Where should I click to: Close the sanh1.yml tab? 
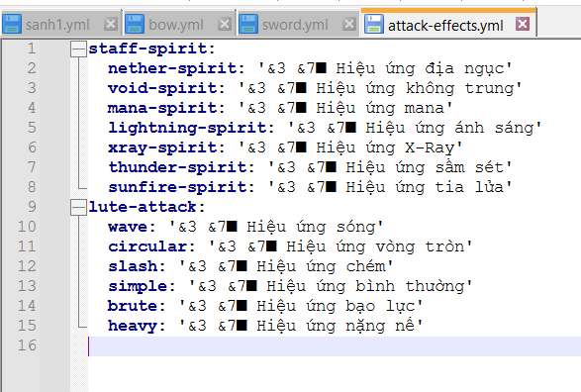click(111, 24)
